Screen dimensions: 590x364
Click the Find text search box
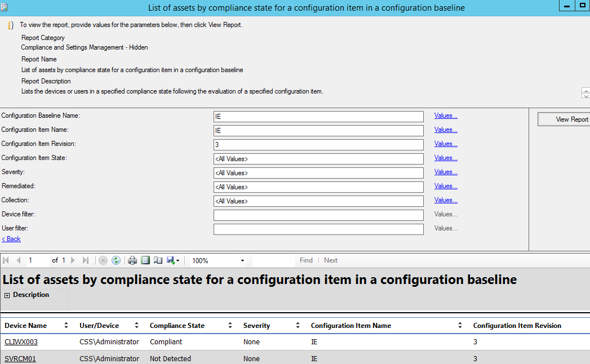point(273,260)
